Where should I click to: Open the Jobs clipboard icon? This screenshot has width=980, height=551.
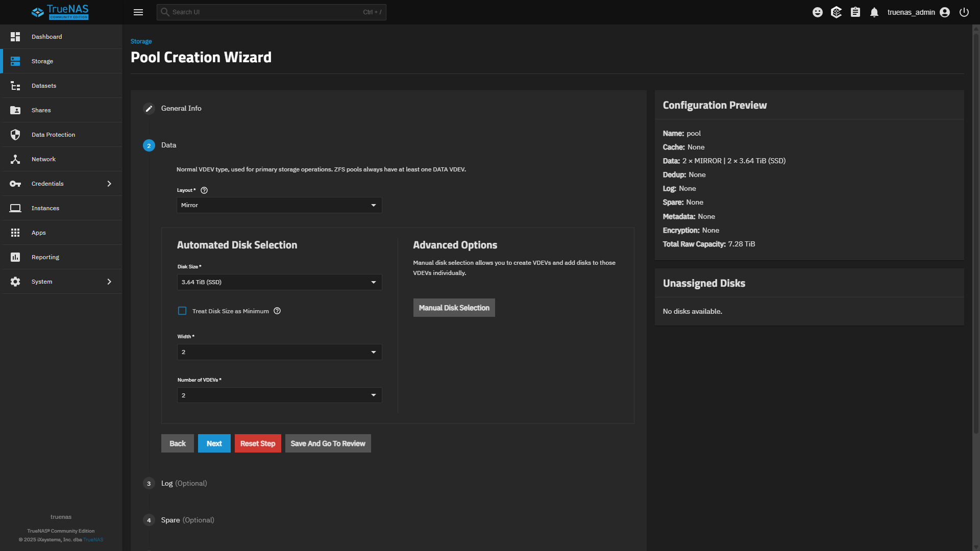[855, 12]
